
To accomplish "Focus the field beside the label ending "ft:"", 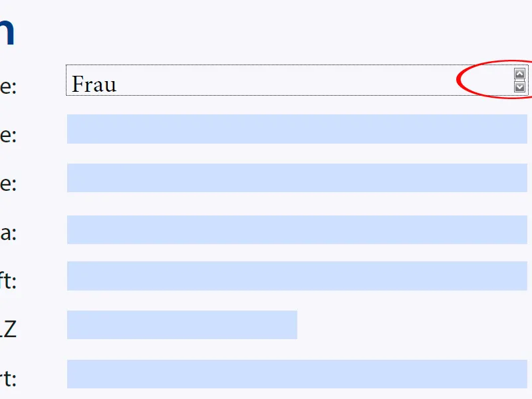I will [x=297, y=276].
